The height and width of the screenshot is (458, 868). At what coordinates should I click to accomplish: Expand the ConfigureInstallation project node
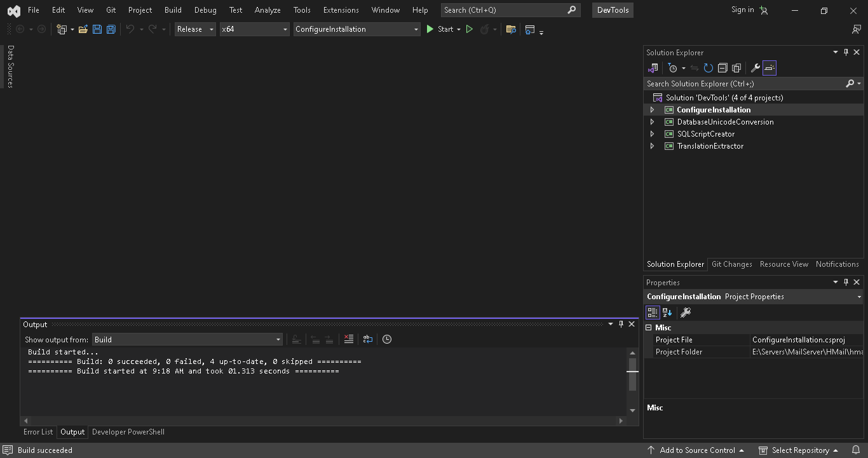click(652, 109)
